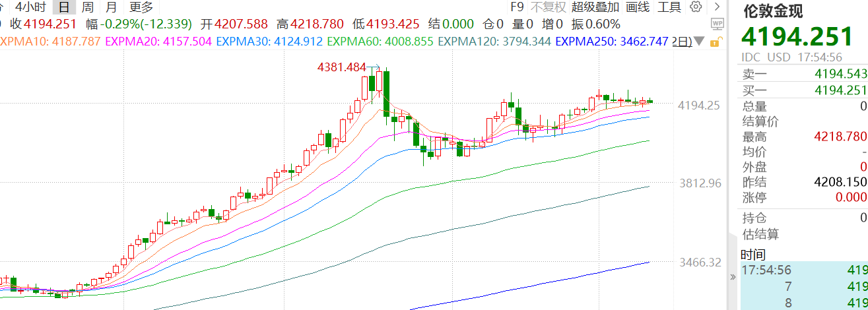Select the 月 monthly timeframe tab
868x310 pixels.
pyautogui.click(x=112, y=7)
